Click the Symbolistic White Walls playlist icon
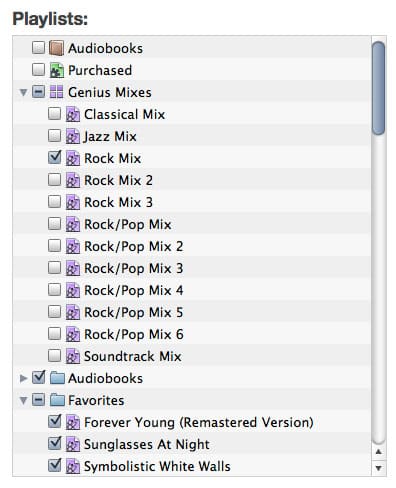Viewport: 396px width, 488px height. tap(72, 466)
